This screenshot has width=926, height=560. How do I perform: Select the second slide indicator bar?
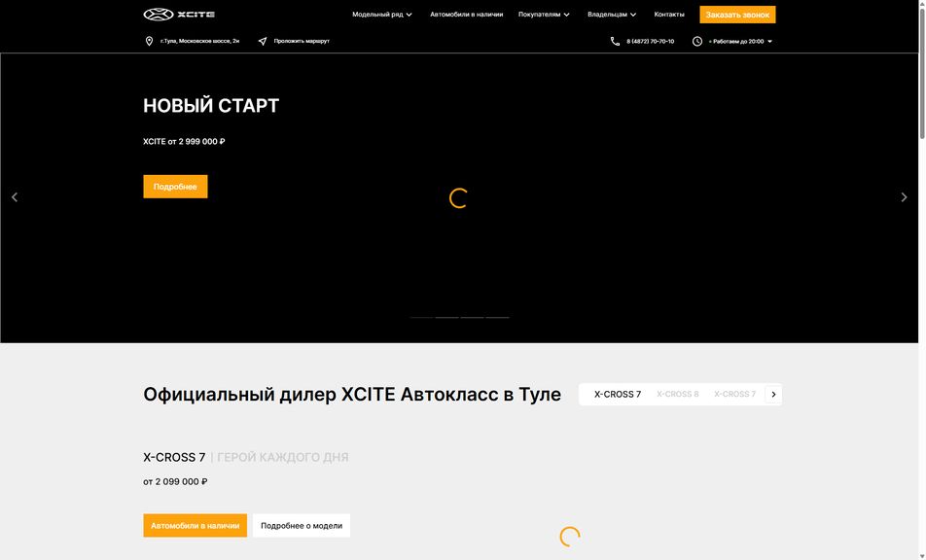click(447, 318)
